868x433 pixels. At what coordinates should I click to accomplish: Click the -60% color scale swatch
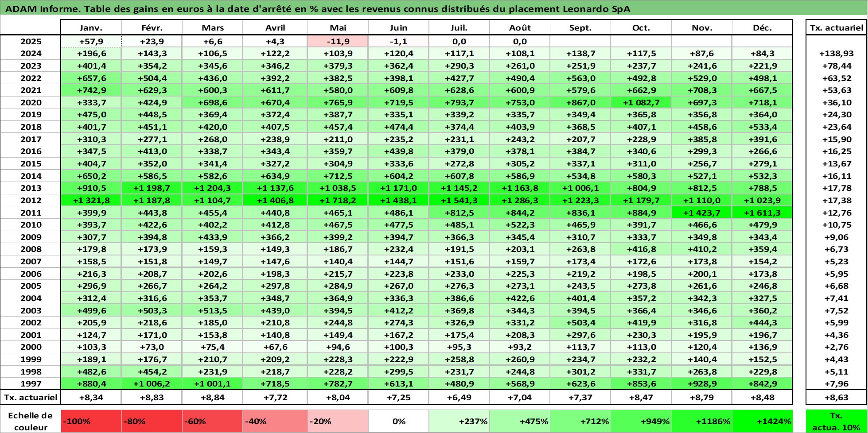[x=213, y=421]
